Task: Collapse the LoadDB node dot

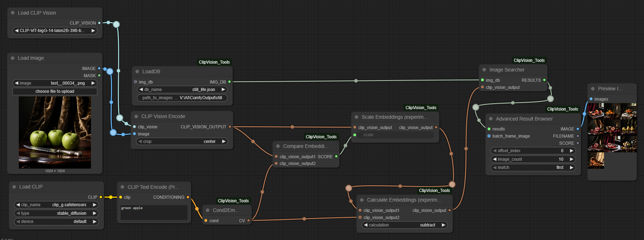Action: click(137, 71)
